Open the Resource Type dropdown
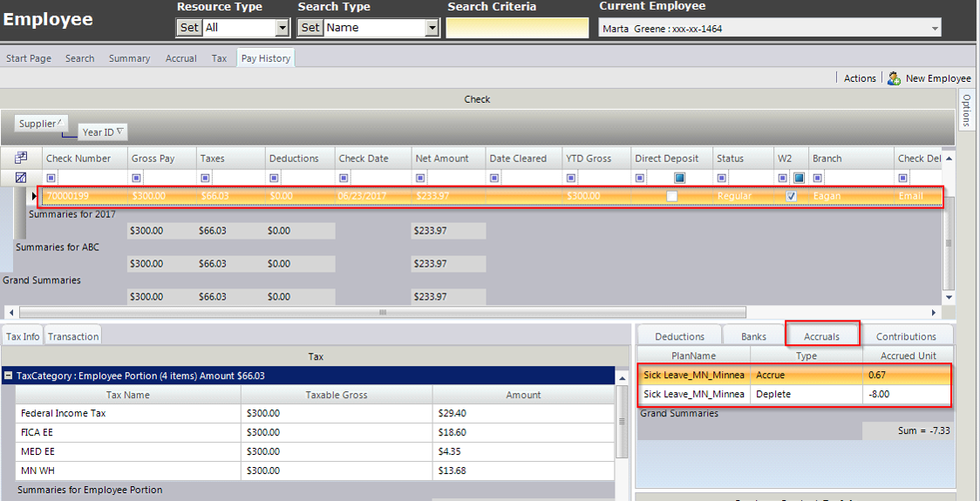Image resolution: width=980 pixels, height=501 pixels. point(282,28)
